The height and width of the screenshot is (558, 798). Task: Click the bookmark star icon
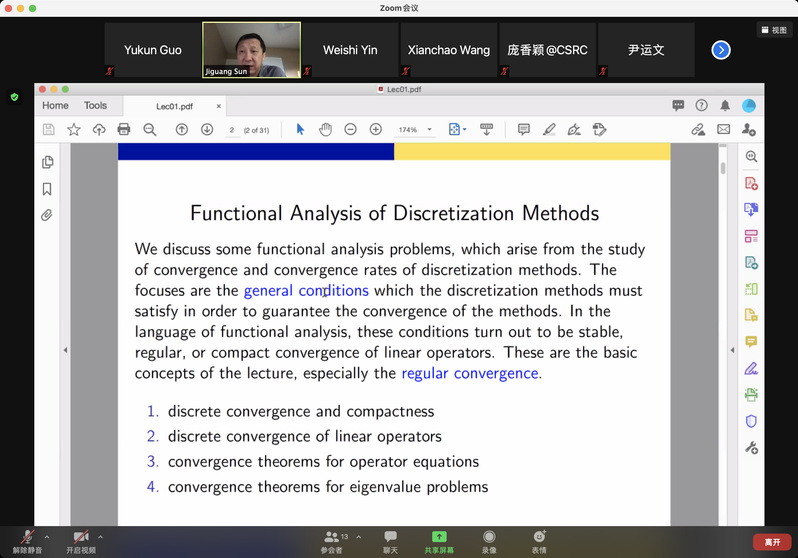(73, 129)
